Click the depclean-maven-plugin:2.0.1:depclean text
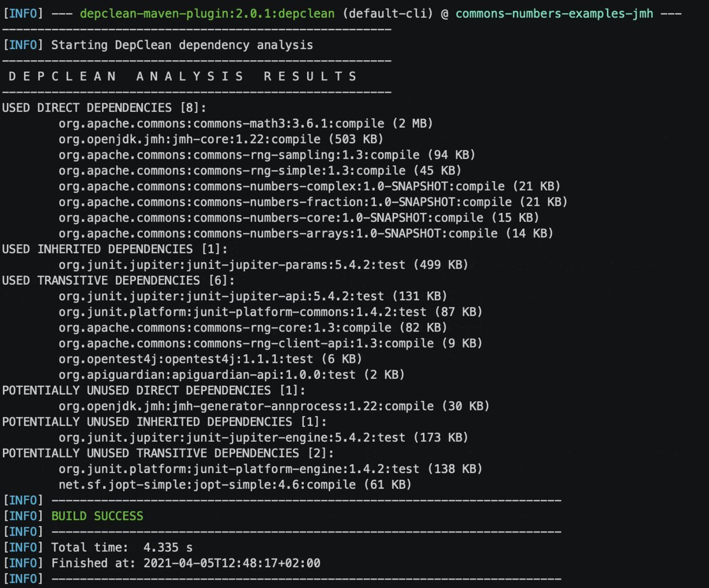This screenshot has width=709, height=588. [x=207, y=13]
